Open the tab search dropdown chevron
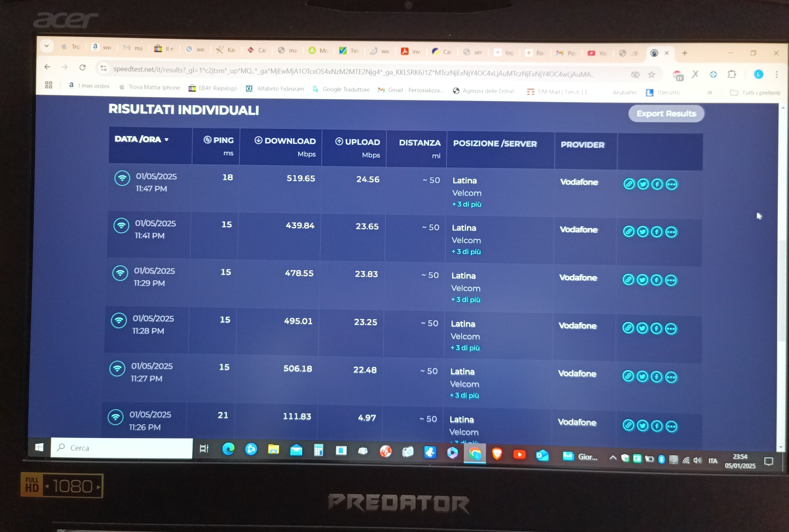This screenshot has height=532, width=789. [x=47, y=45]
